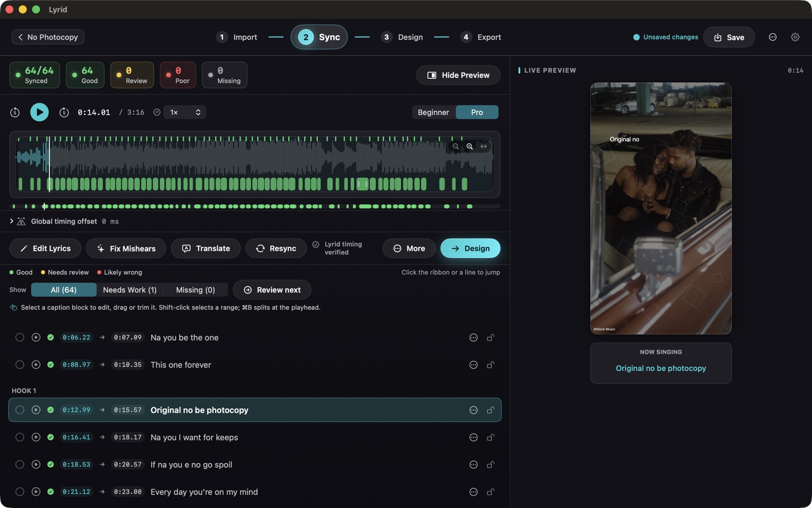The width and height of the screenshot is (812, 508).
Task: Go to the Import step
Action: (237, 37)
